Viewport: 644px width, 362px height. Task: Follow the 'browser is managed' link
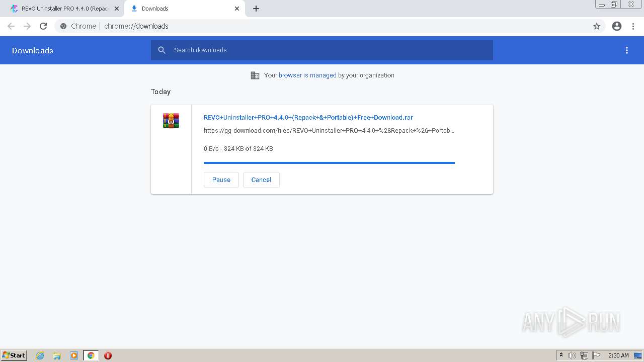(x=307, y=75)
